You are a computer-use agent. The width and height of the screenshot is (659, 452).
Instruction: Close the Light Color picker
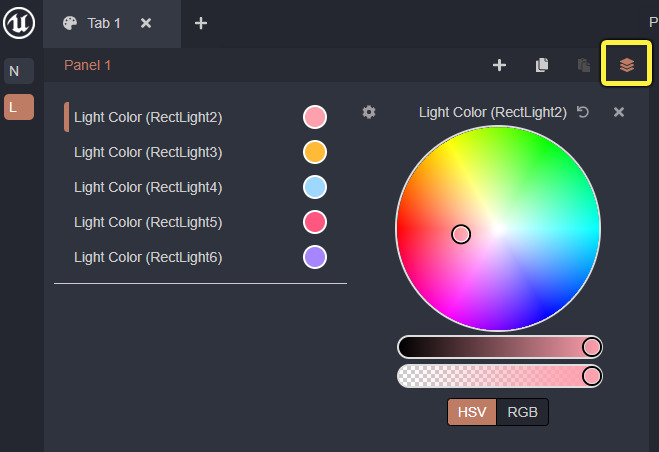(x=619, y=112)
